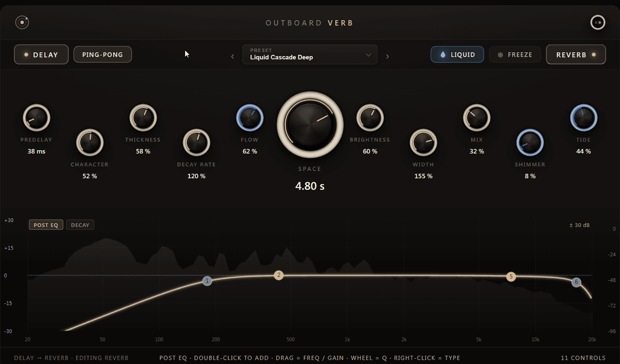Select EQ band node 6
Image resolution: width=620 pixels, height=364 pixels.
click(576, 282)
